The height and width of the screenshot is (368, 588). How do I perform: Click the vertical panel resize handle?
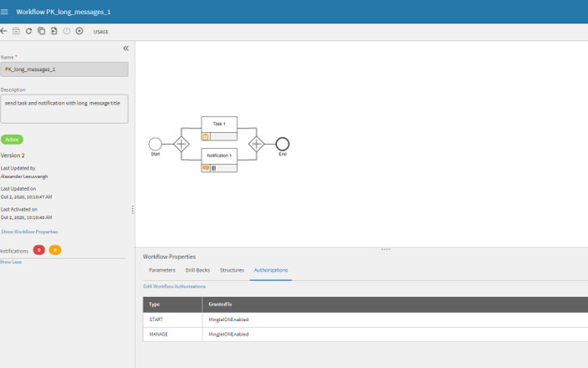click(132, 210)
